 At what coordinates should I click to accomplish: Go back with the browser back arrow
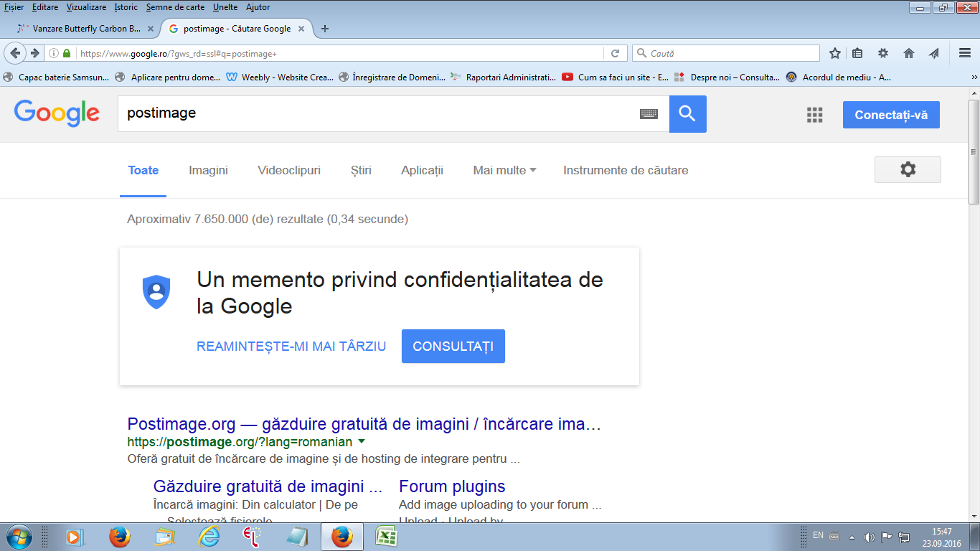point(15,53)
